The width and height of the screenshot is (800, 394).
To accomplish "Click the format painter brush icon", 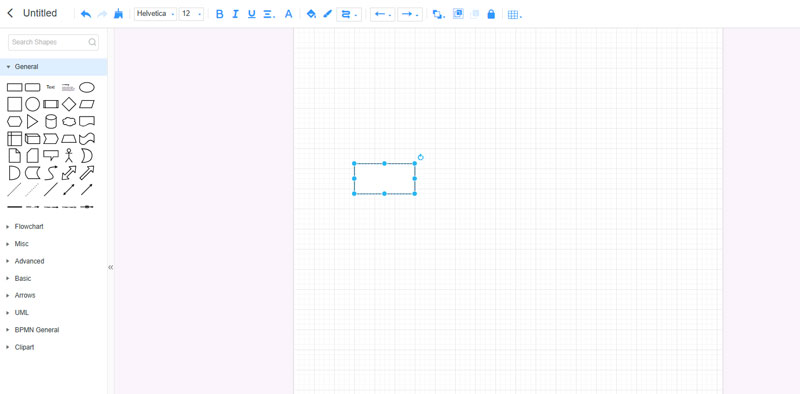I will pos(118,14).
